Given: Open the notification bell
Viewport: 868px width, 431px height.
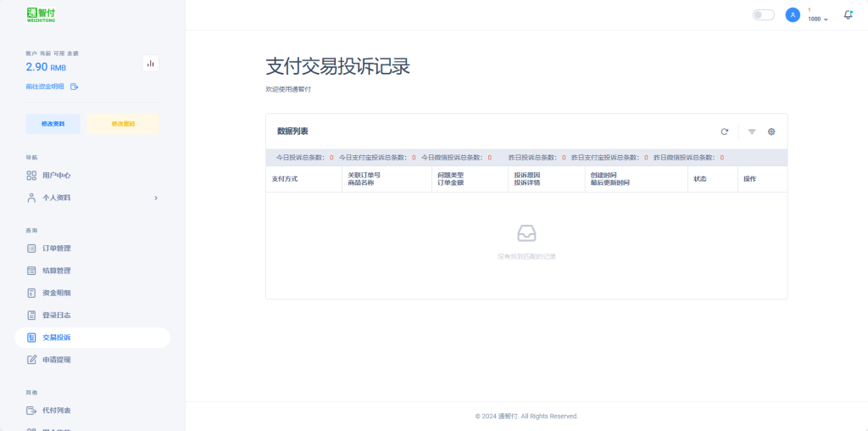Looking at the screenshot, I should coord(848,15).
